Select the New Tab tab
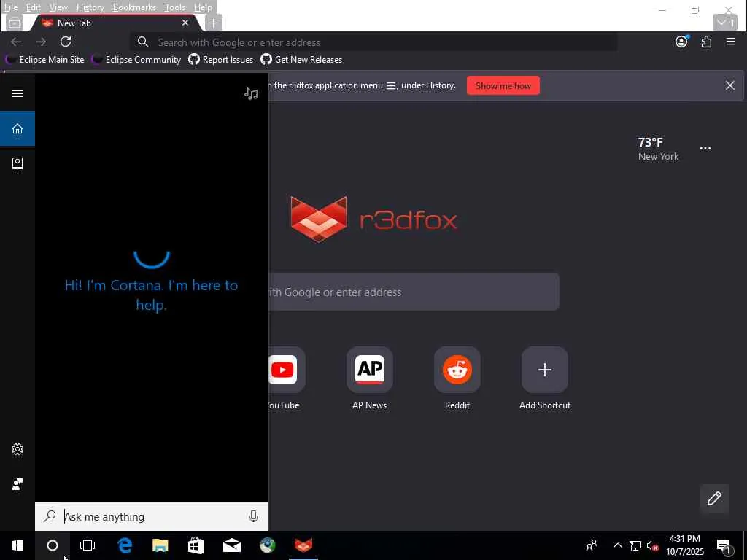The width and height of the screenshot is (747, 560). tap(115, 23)
